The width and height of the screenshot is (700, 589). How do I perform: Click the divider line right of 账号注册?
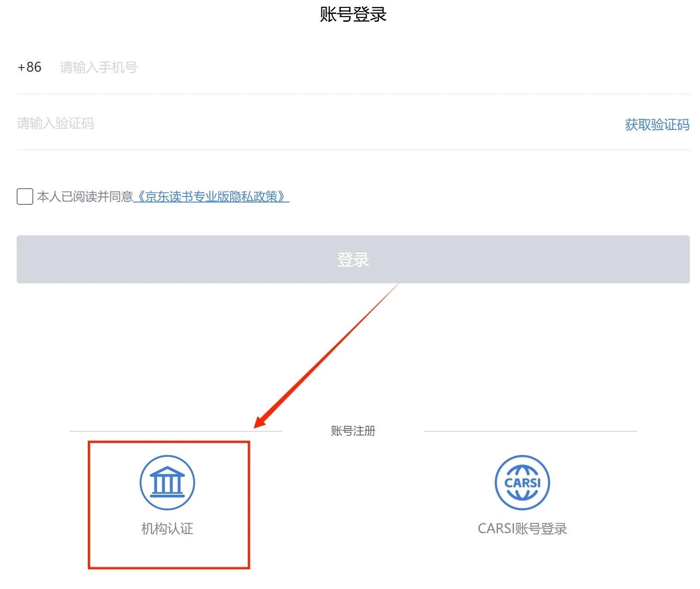(530, 431)
